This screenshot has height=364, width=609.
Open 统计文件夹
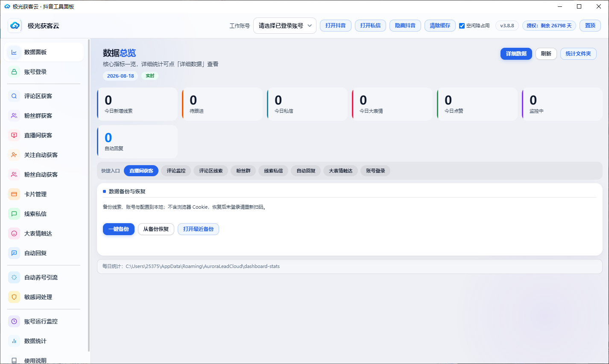tap(578, 54)
